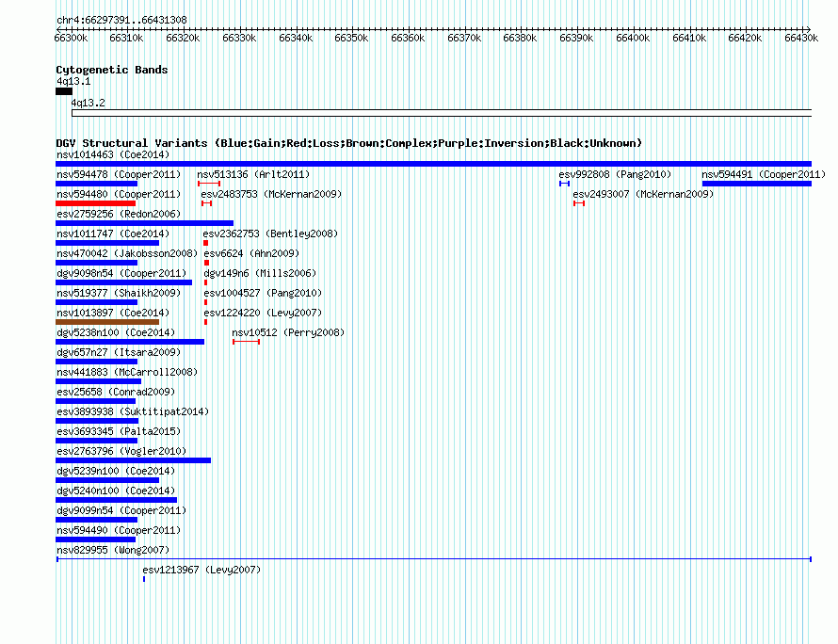Click the esv1004527 (Pang2010) label
This screenshot has width=838, height=644.
pos(263,294)
